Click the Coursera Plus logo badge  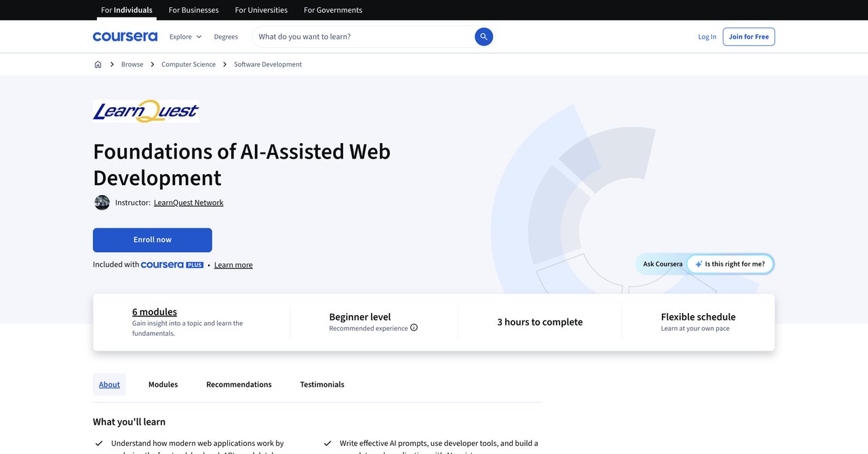click(172, 265)
